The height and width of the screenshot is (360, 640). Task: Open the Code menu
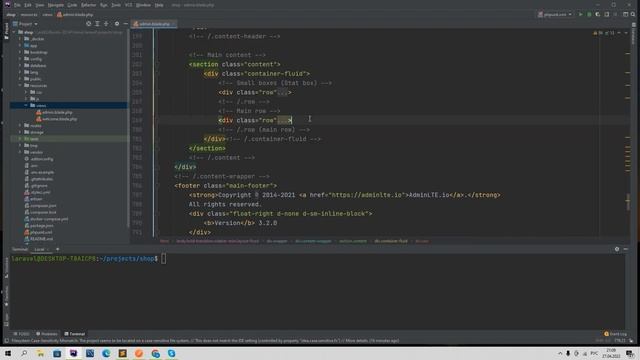point(72,5)
